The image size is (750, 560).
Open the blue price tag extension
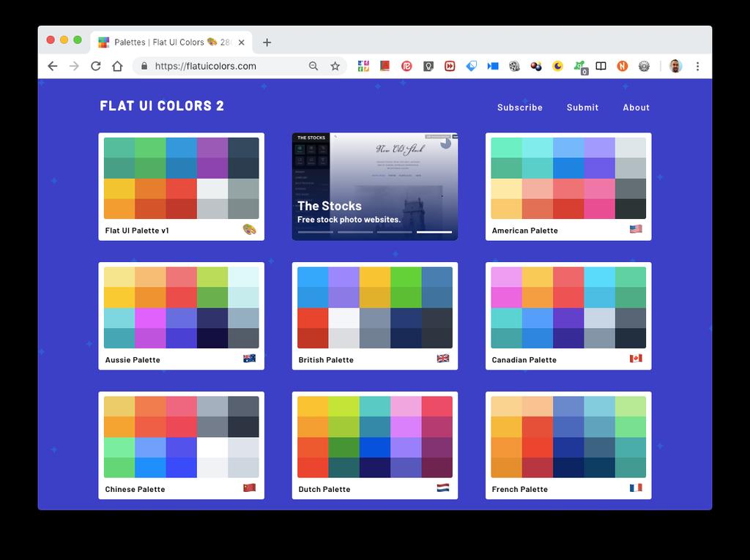tap(471, 66)
